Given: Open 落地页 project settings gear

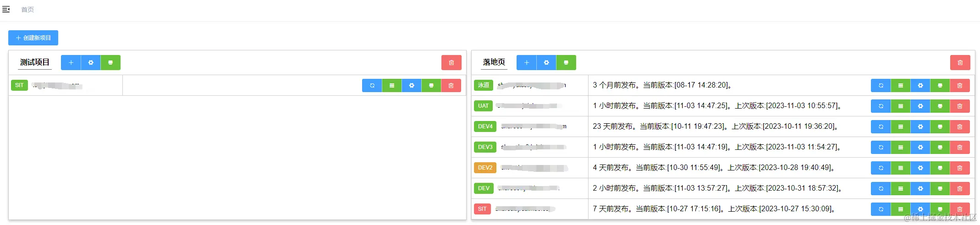Looking at the screenshot, I should click(x=546, y=63).
